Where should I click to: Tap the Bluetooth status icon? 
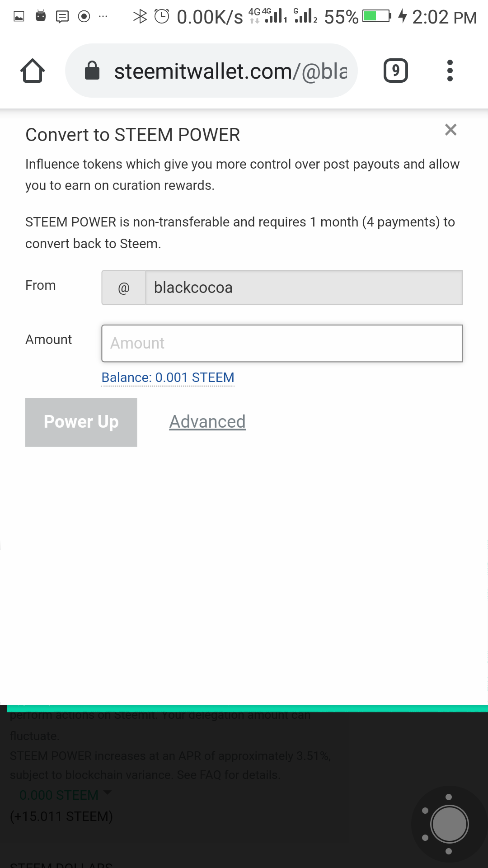140,17
